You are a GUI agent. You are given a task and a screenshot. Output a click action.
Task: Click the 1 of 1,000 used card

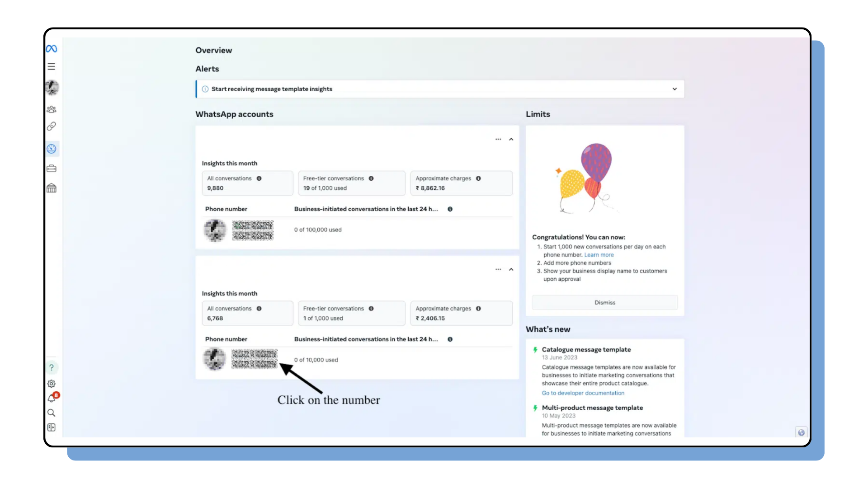[352, 313]
